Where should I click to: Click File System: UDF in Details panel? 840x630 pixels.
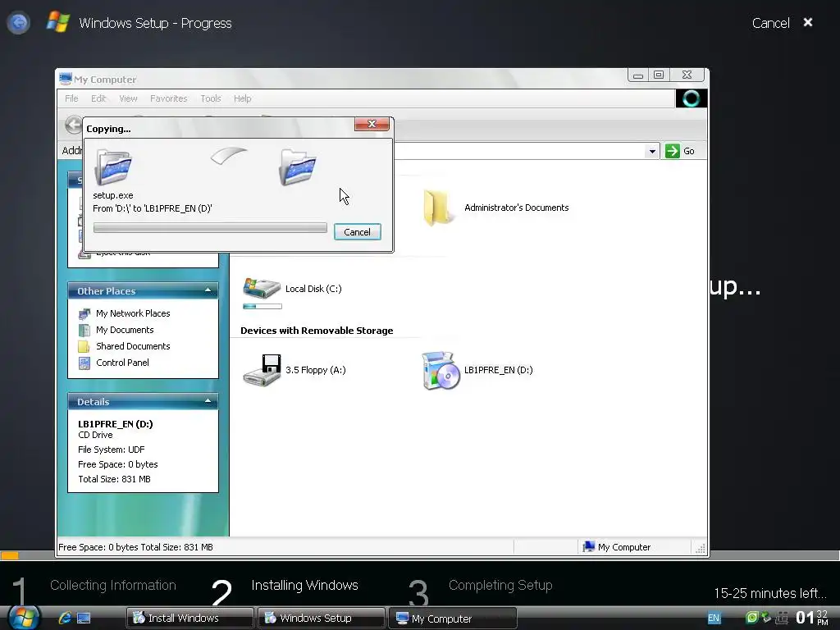[x=111, y=450]
